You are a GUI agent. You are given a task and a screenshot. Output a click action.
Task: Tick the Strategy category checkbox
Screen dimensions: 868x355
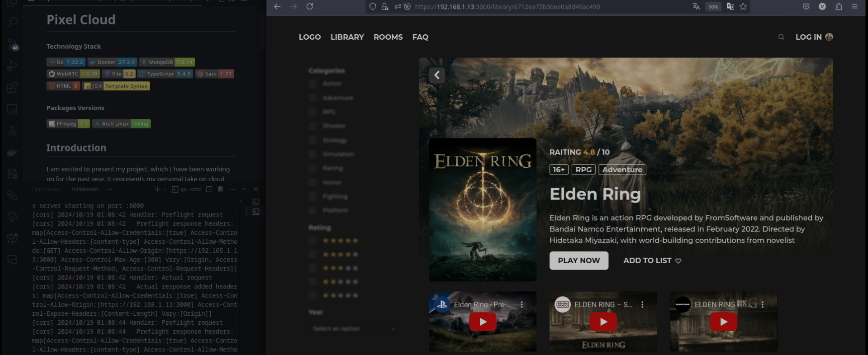pos(312,140)
